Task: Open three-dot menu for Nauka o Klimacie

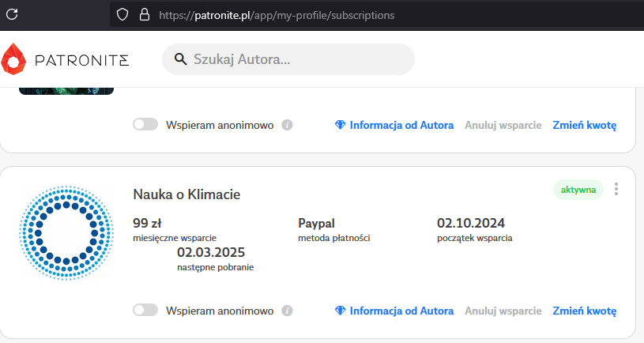Action: 616,190
